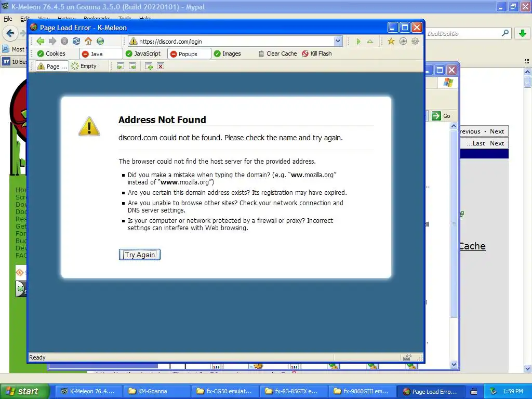Go back with the green back arrow in K-Meleon

pos(41,41)
